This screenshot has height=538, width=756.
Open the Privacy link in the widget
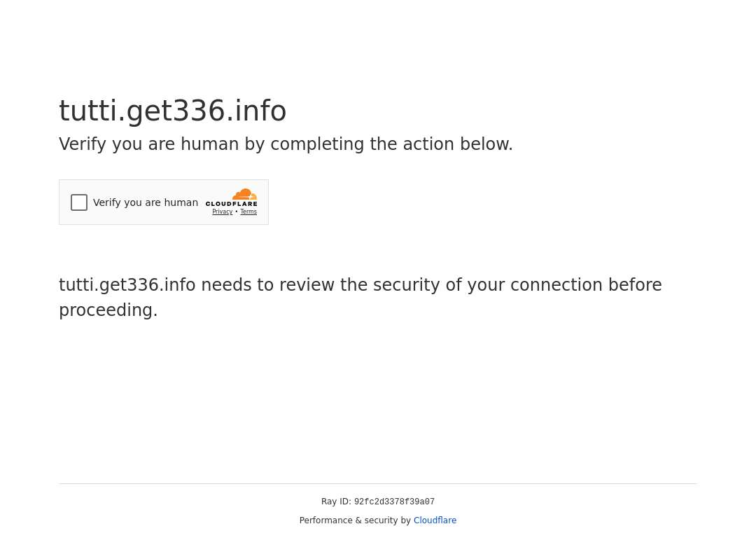point(223,212)
